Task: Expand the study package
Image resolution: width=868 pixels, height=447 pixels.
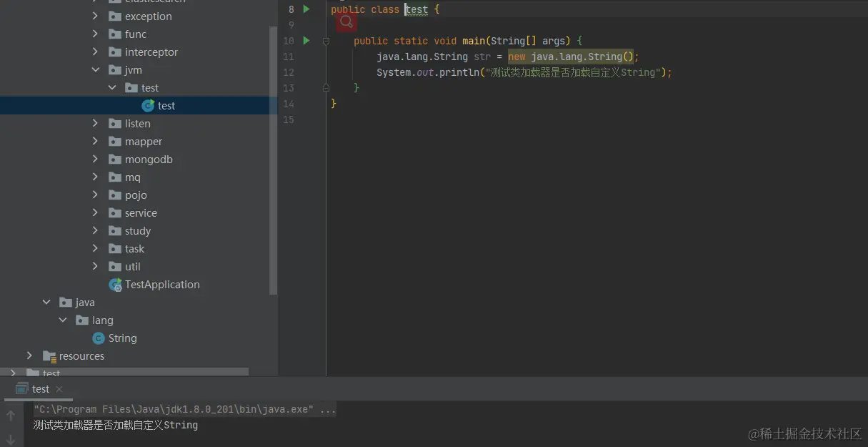Action: click(96, 231)
